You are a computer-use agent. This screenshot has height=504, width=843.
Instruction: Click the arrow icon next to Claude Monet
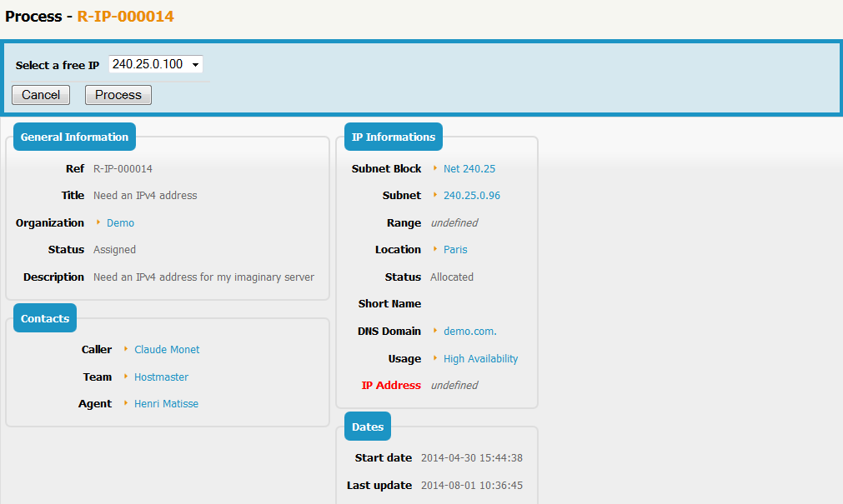coord(126,349)
